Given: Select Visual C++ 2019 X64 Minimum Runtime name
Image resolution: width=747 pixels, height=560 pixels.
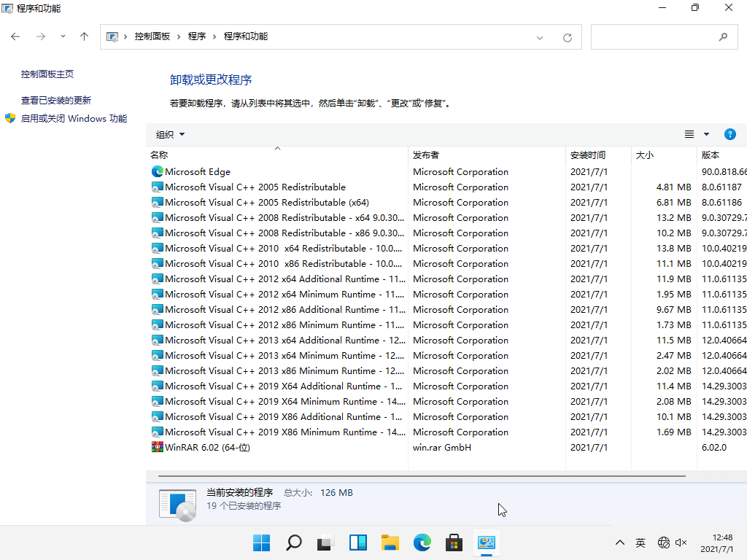Looking at the screenshot, I should tap(285, 402).
